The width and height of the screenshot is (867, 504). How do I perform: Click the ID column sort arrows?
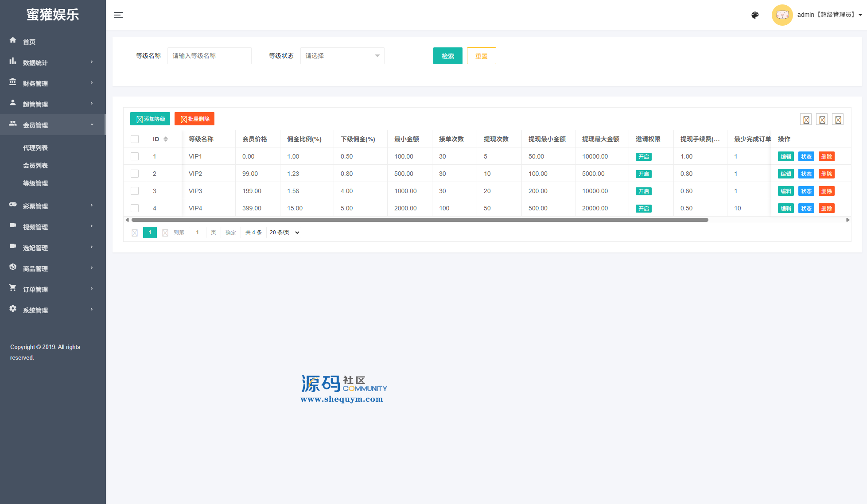pos(166,139)
